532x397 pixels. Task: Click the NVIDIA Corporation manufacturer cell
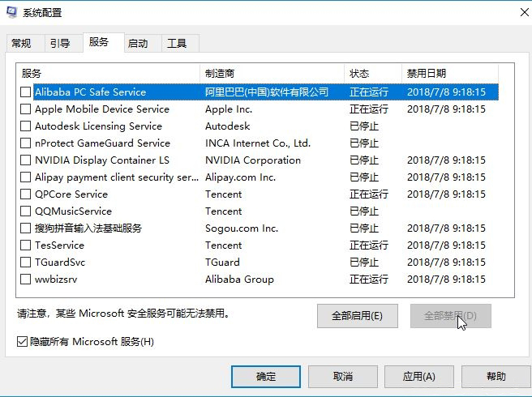coord(253,160)
